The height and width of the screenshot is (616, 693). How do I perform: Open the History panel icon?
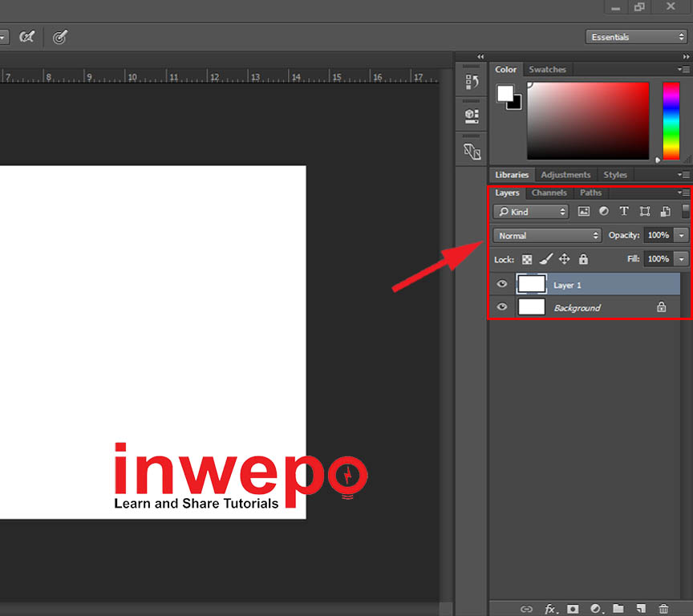[472, 82]
